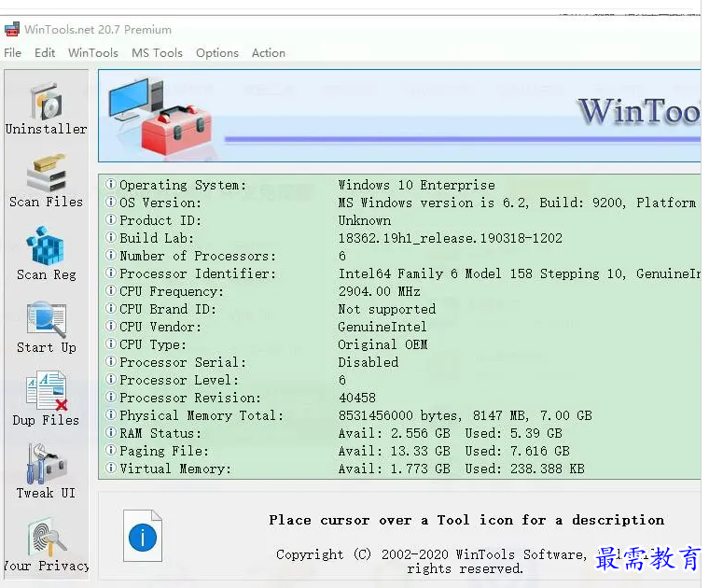Image resolution: width=709 pixels, height=588 pixels.
Task: Open the MS Tools menu
Action: coord(157,53)
